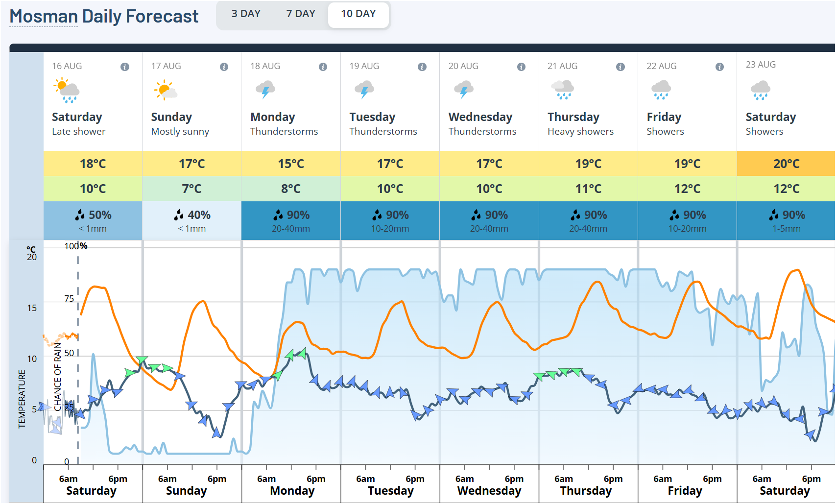This screenshot has height=504, width=836.
Task: Click the 22 Aug info icon
Action: [x=719, y=67]
